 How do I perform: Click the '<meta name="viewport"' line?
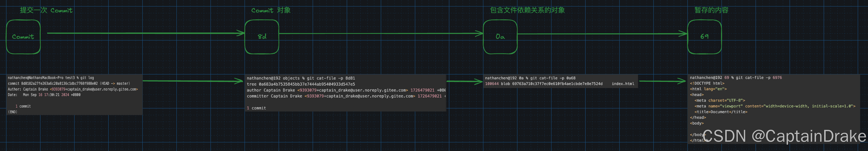775,106
